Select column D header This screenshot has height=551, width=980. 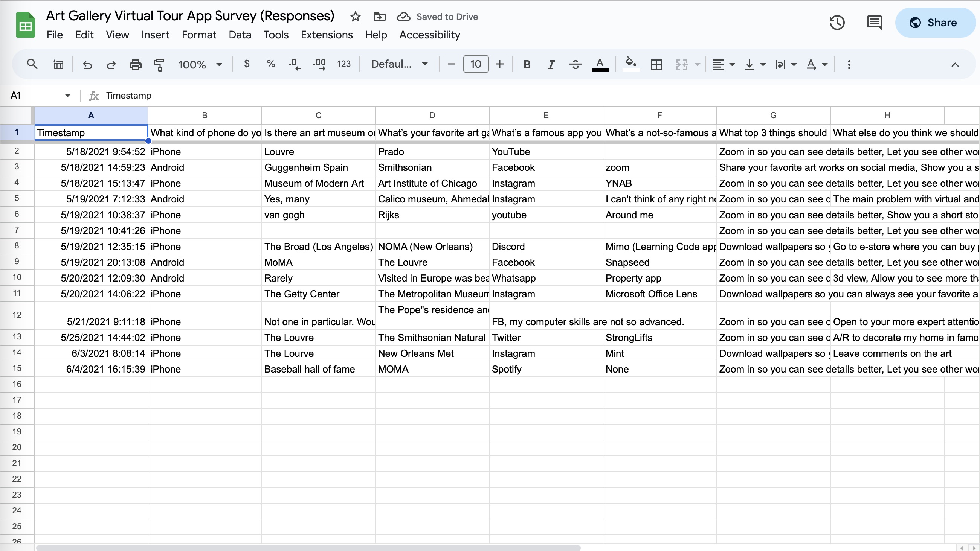(x=432, y=115)
